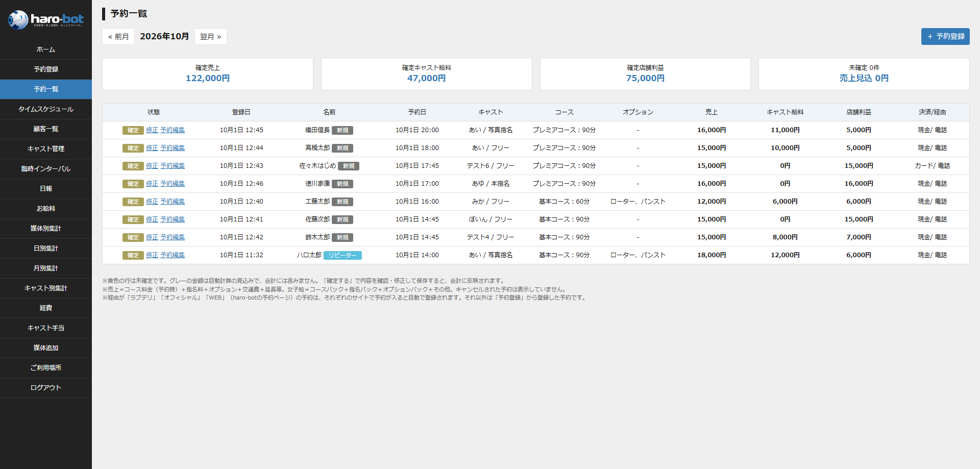Open 顧客一覧 in the sidebar
This screenshot has width=980, height=469.
click(46, 129)
